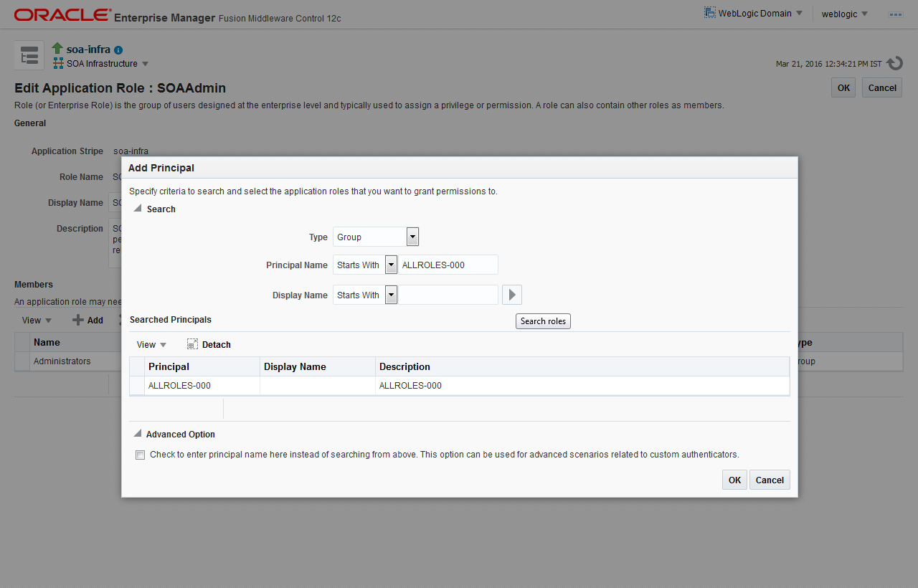The width and height of the screenshot is (918, 588).
Task: Click the green up-arrow status icon
Action: point(58,49)
